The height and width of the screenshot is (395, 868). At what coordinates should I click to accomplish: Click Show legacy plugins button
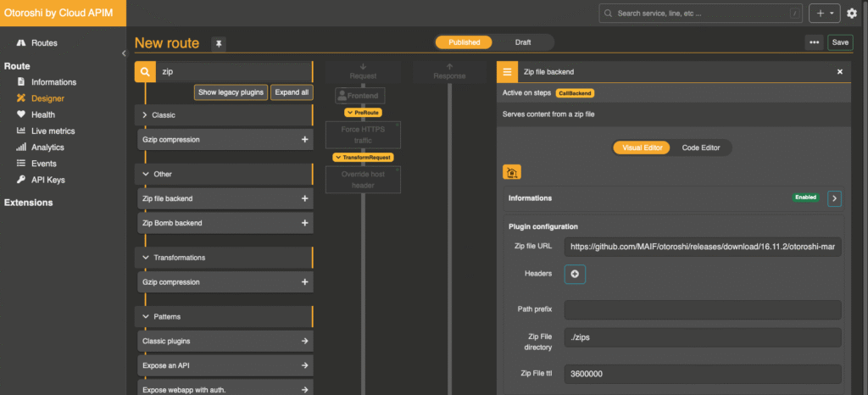pyautogui.click(x=231, y=92)
